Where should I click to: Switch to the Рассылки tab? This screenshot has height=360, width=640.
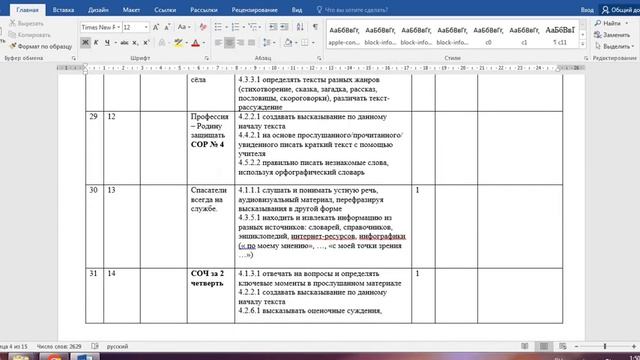click(x=204, y=10)
